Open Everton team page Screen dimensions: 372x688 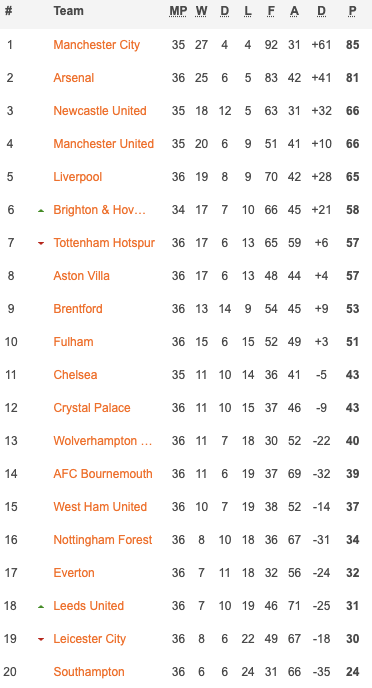pyautogui.click(x=74, y=573)
